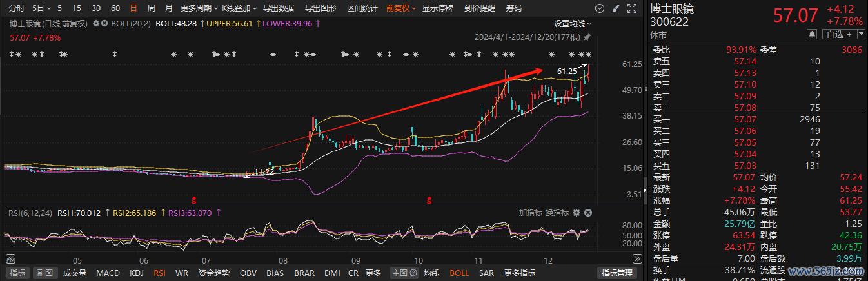Switch sub-chart to WR indicator

click(182, 273)
